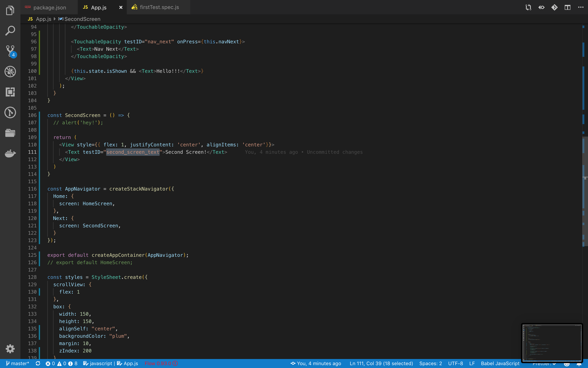The image size is (588, 368).
Task: Click the synchronize changes icon in status bar
Action: (38, 363)
